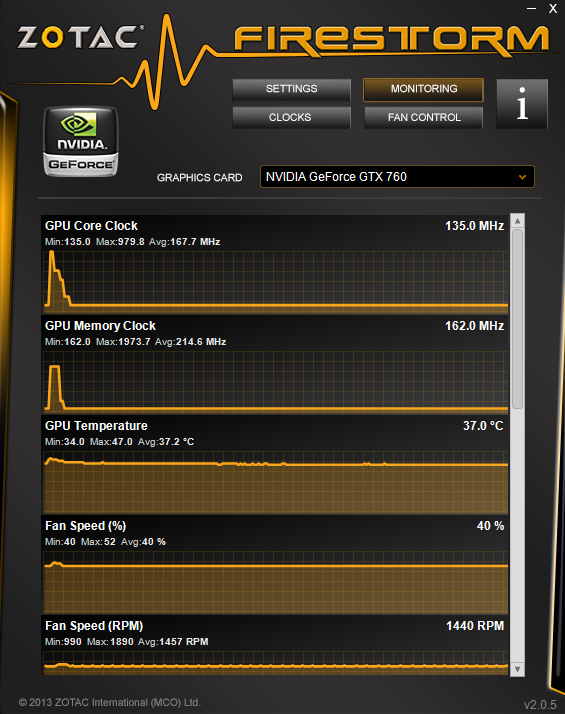The image size is (565, 714).
Task: Click the NVIDIA GeForce logo badge
Action: pyautogui.click(x=81, y=142)
